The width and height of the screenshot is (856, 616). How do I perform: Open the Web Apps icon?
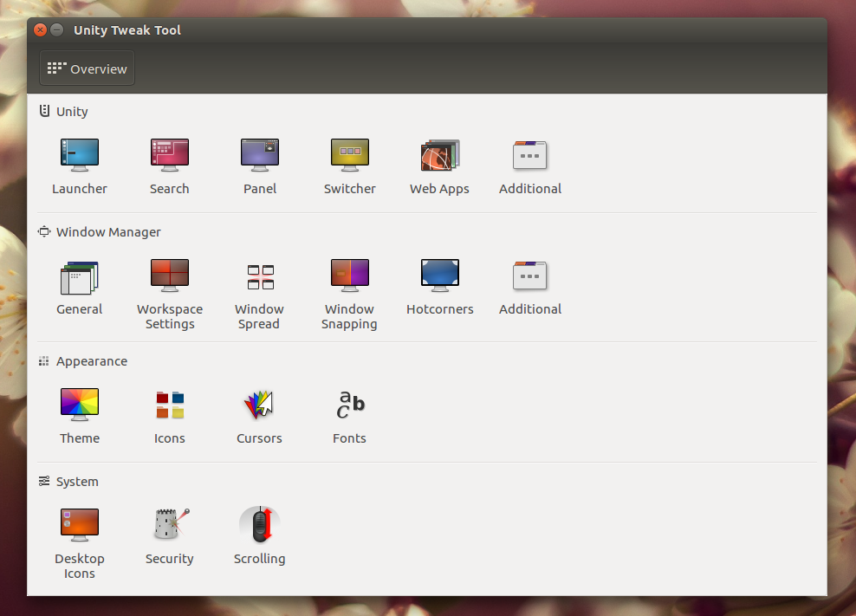pyautogui.click(x=440, y=155)
